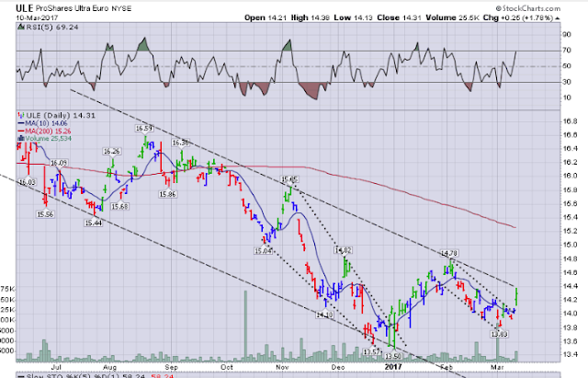Click the blue line swatch beside MA(10)
This screenshot has height=378, width=588.
[20, 123]
